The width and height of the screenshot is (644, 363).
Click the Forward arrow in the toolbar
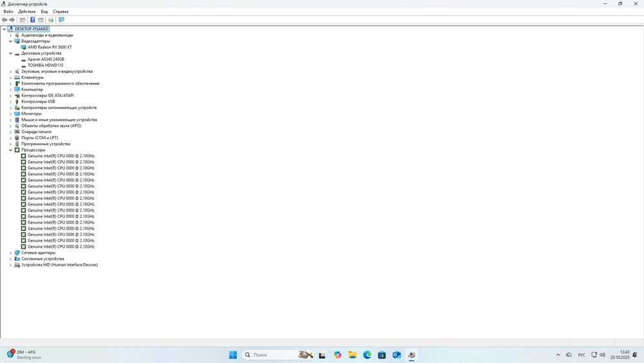coord(12,20)
